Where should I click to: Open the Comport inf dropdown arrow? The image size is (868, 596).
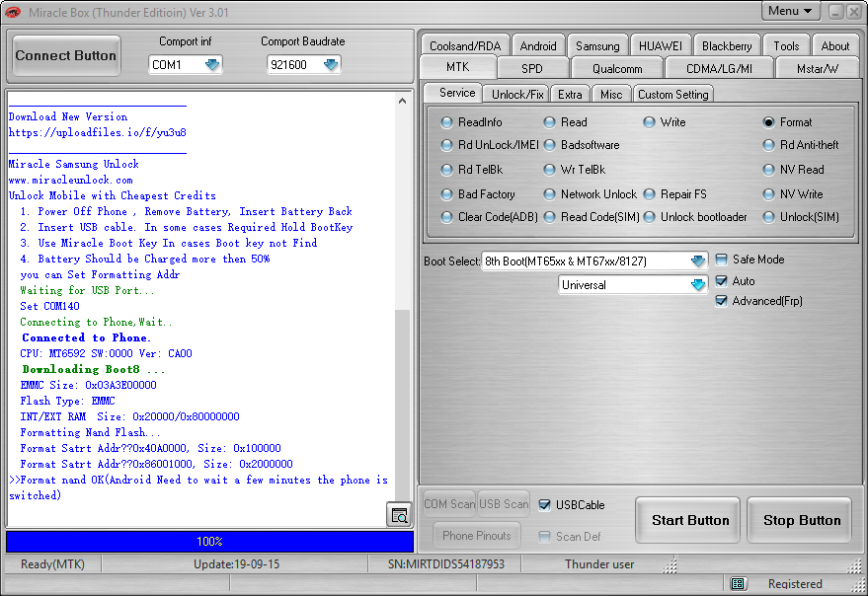tap(212, 65)
